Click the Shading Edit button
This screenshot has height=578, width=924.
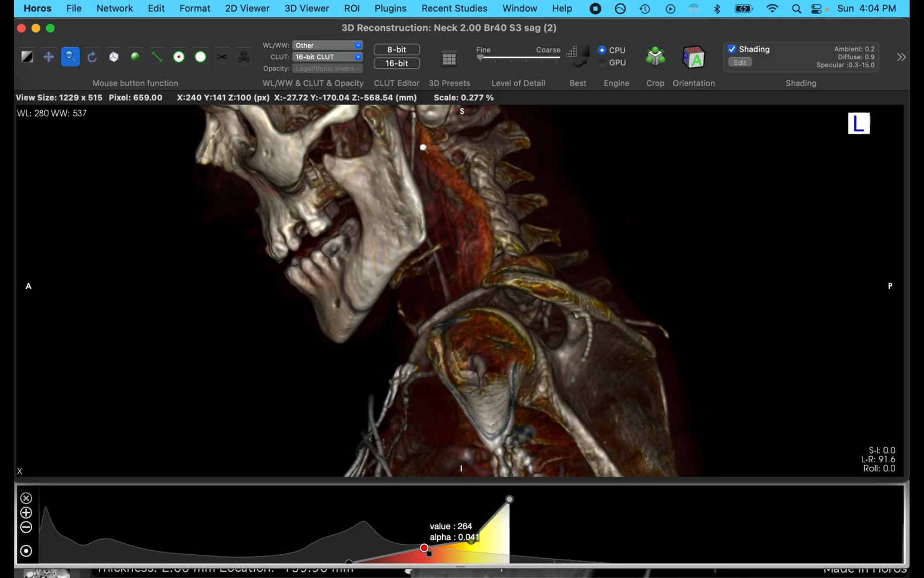tap(740, 63)
